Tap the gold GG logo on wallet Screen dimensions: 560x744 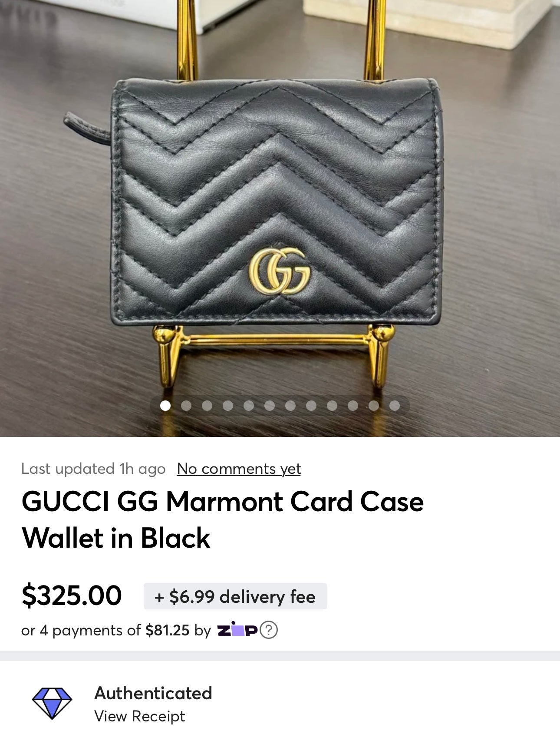coord(279,271)
